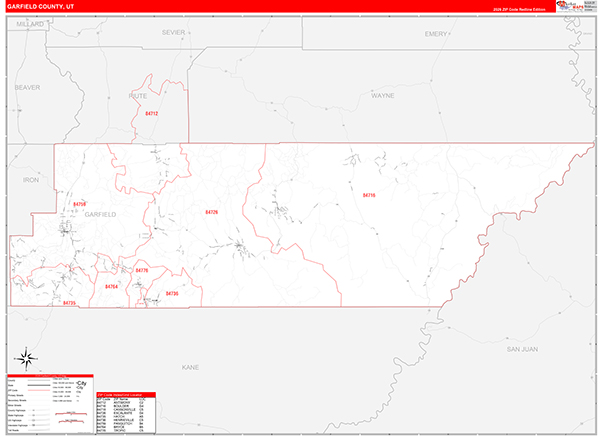Screen dimensions: 600x436
Task: Select the ZIP Code Redline Edition subtitle
Action: [519, 9]
